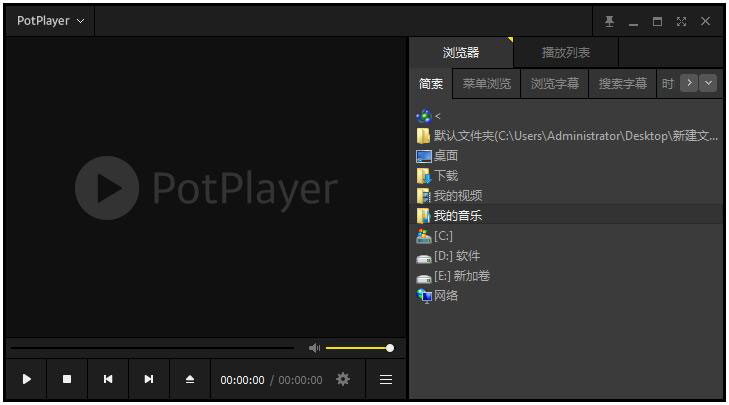The image size is (729, 405).
Task: Open the 下载 downloads folder
Action: point(437,176)
